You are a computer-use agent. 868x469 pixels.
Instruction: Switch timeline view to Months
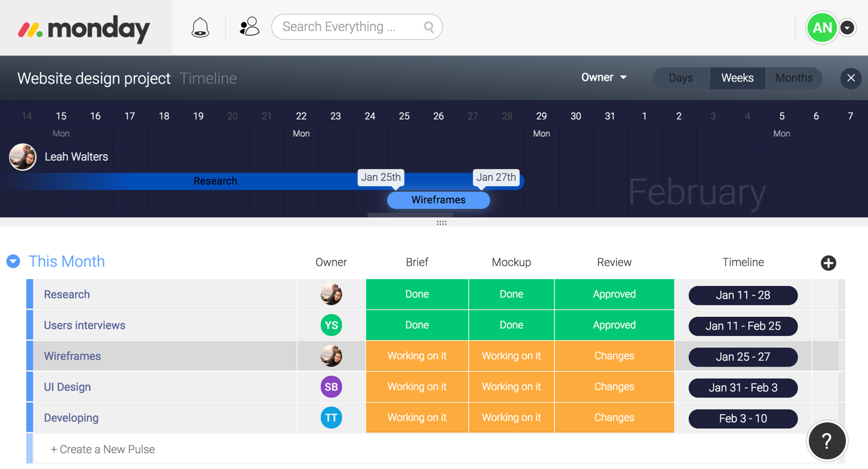pos(793,78)
